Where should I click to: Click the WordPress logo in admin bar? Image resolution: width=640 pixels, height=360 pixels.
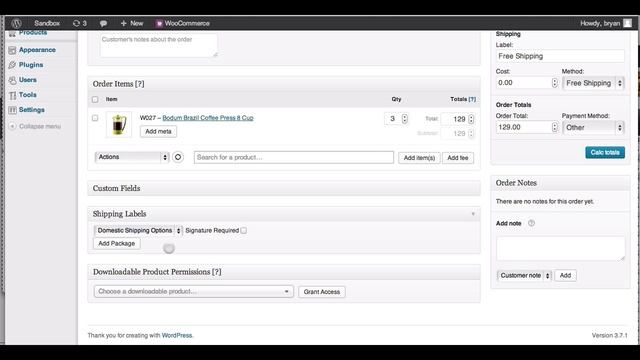point(16,23)
